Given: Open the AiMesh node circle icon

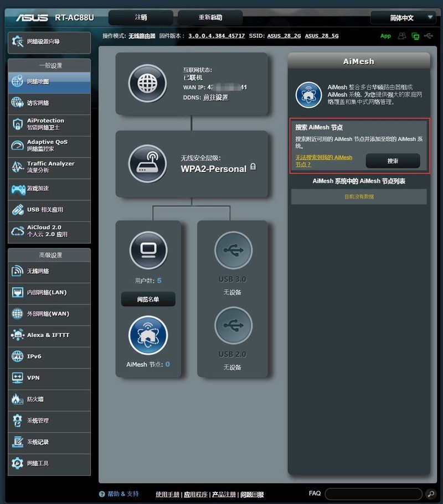Looking at the screenshot, I should point(148,335).
